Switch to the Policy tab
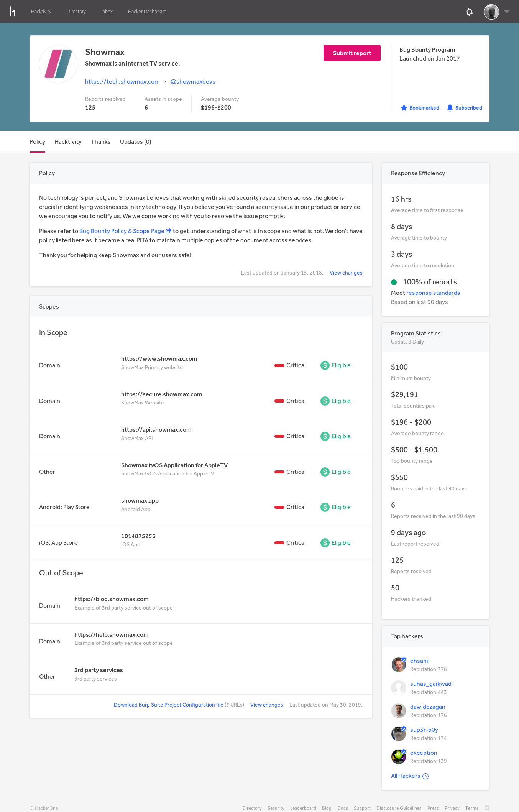This screenshot has width=519, height=812. click(37, 142)
